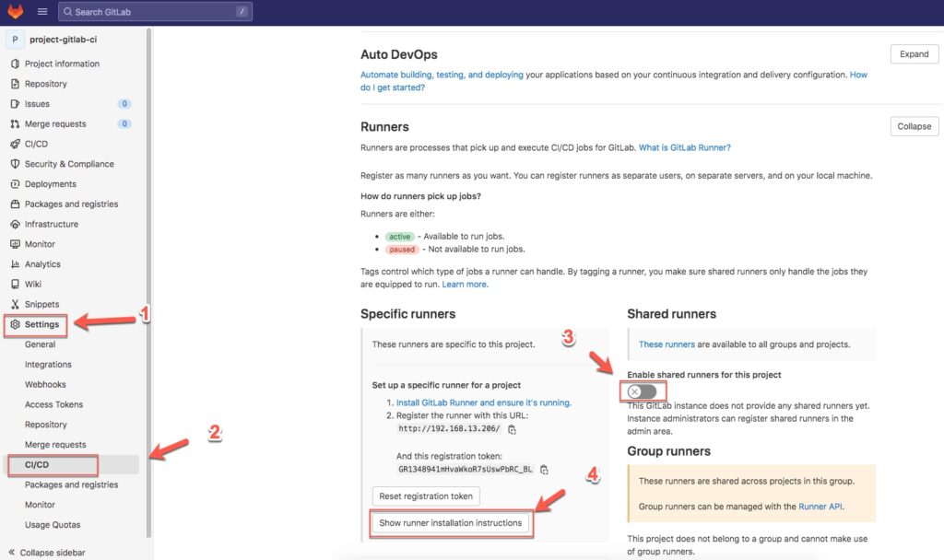Screen dimensions: 944x560
Task: Select CI/CD under Settings
Action: coord(37,464)
